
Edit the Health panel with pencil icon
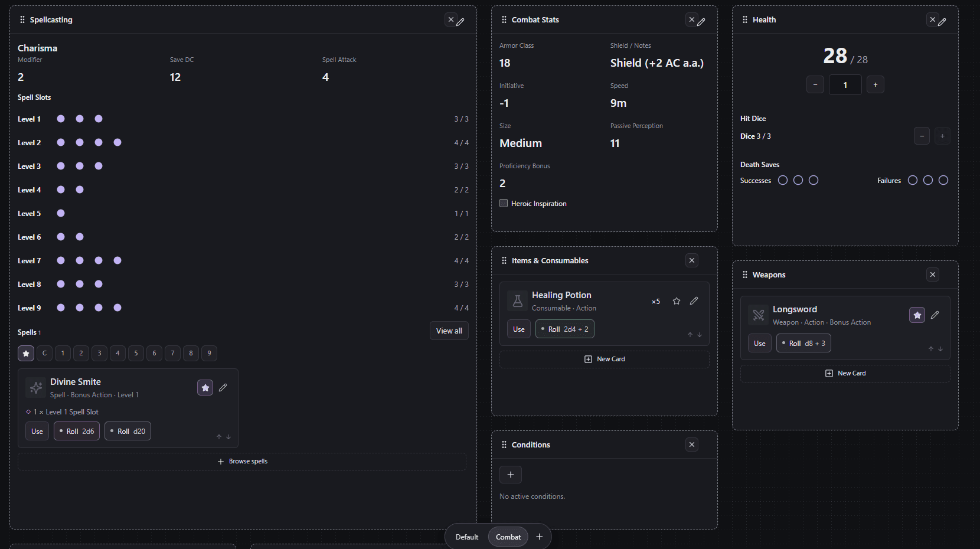(942, 22)
